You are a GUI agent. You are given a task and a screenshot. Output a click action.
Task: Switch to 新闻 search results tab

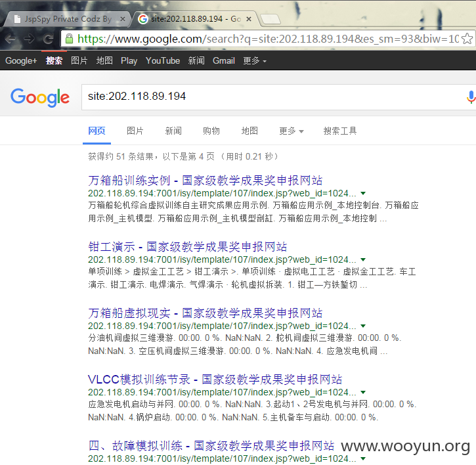coord(173,131)
